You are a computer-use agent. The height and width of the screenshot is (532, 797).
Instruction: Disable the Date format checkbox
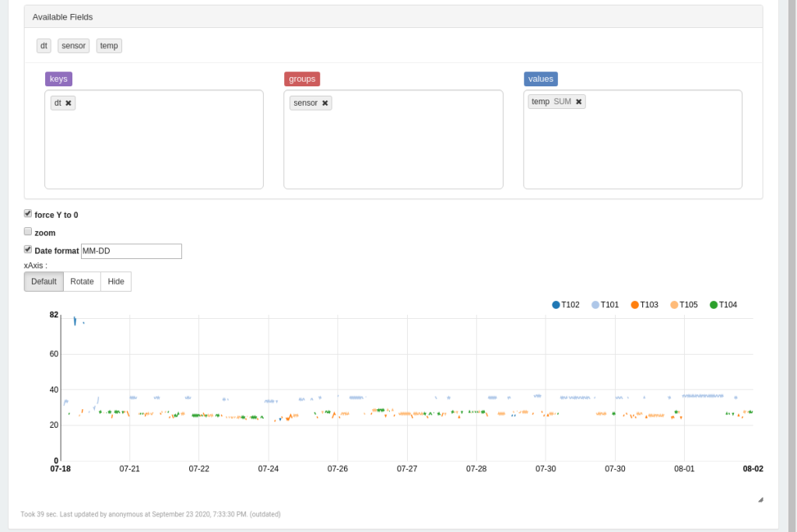(x=28, y=250)
